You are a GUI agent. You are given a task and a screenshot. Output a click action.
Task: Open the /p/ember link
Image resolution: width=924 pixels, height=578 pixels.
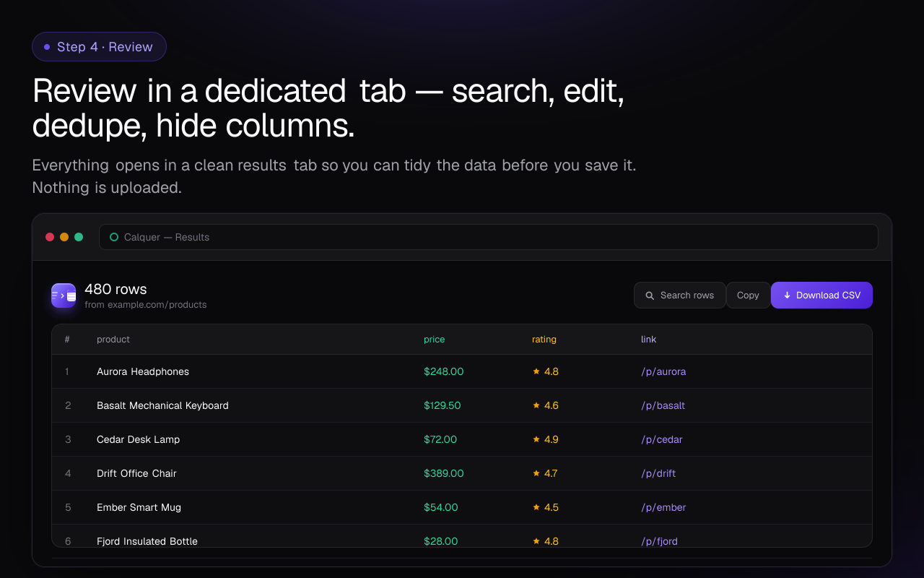point(663,508)
